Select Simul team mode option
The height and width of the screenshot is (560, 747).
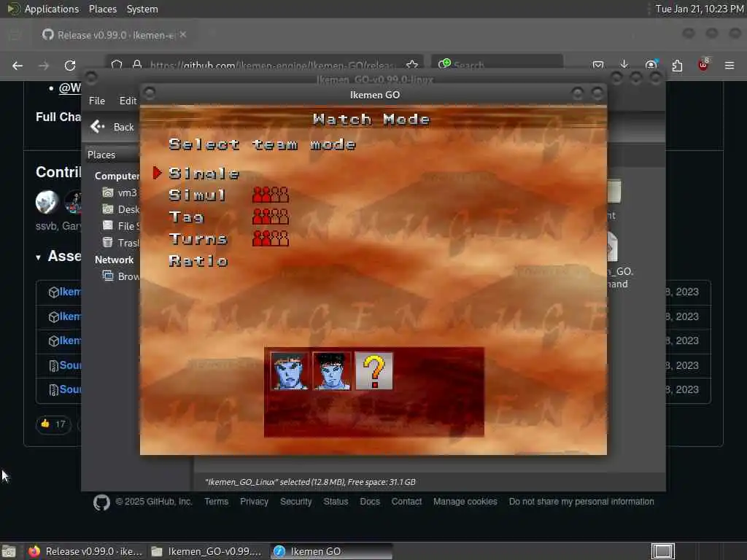tap(197, 195)
